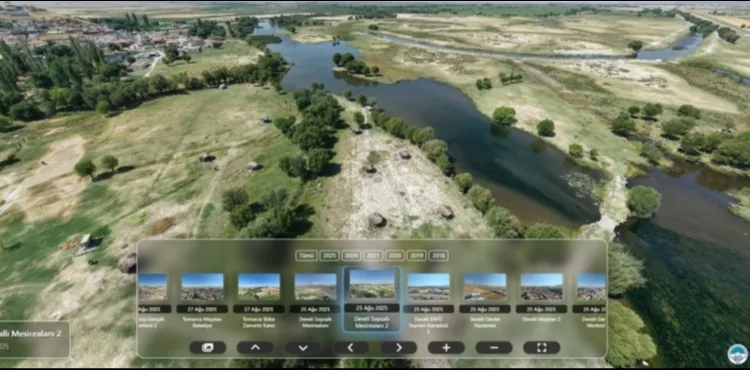Viewport: 750px width, 370px height.
Task: Open Develi EAYO Seyrani Kampüsü thumbnail
Action: click(x=429, y=287)
